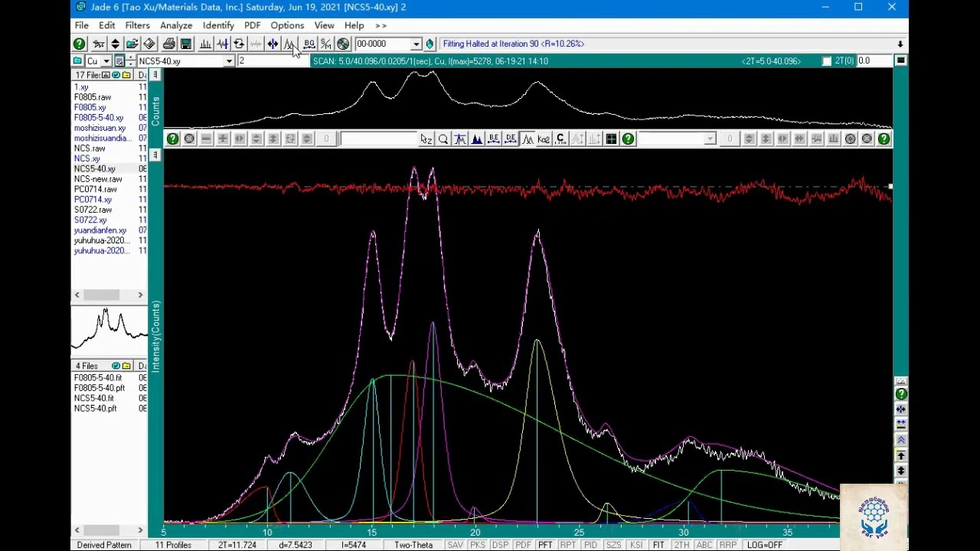Toggle the PKS status bar indicator
The image size is (980, 551).
click(478, 545)
